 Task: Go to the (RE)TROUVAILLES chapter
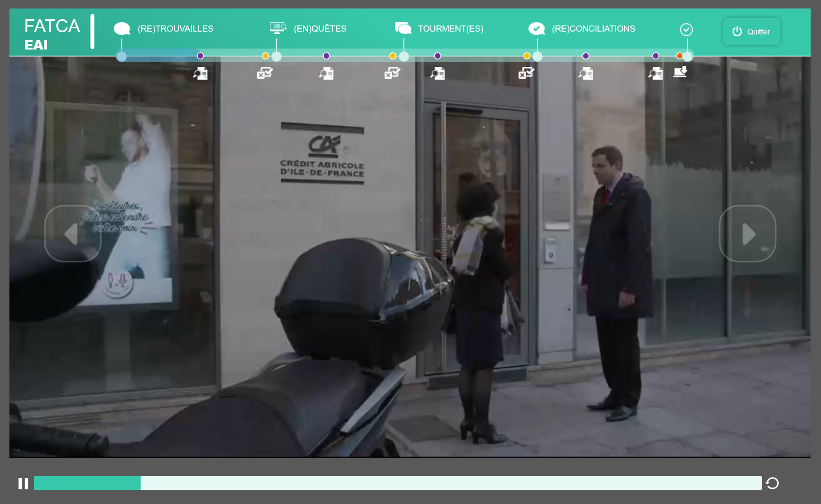point(176,29)
